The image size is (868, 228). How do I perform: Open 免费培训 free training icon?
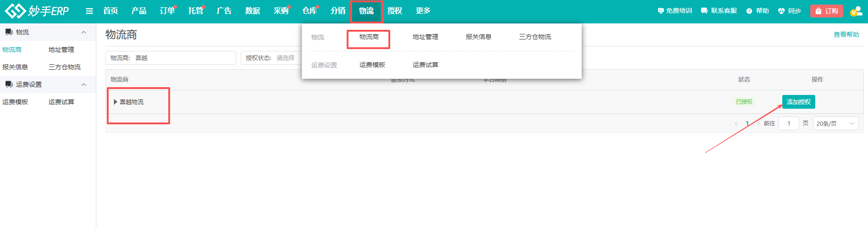[661, 11]
